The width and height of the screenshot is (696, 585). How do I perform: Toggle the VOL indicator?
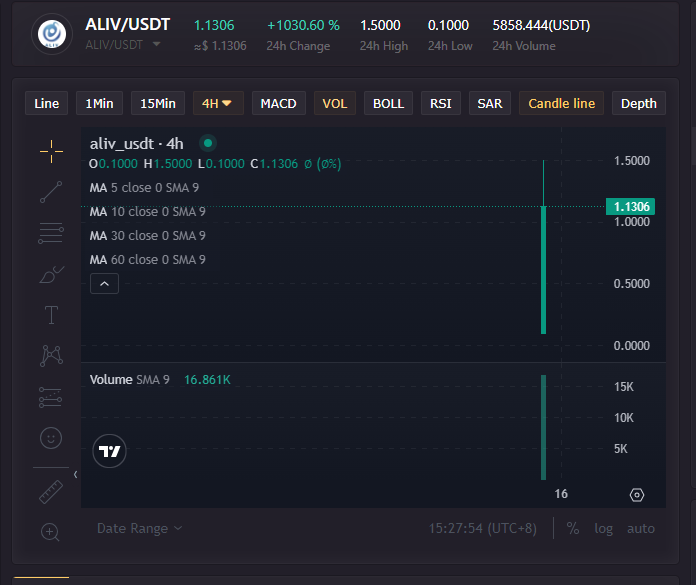335,103
